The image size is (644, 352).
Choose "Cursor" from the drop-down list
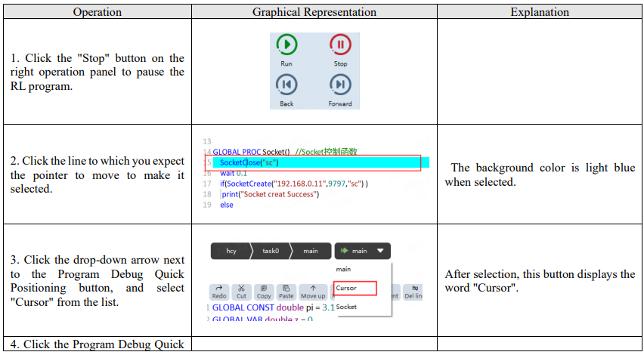(x=355, y=288)
